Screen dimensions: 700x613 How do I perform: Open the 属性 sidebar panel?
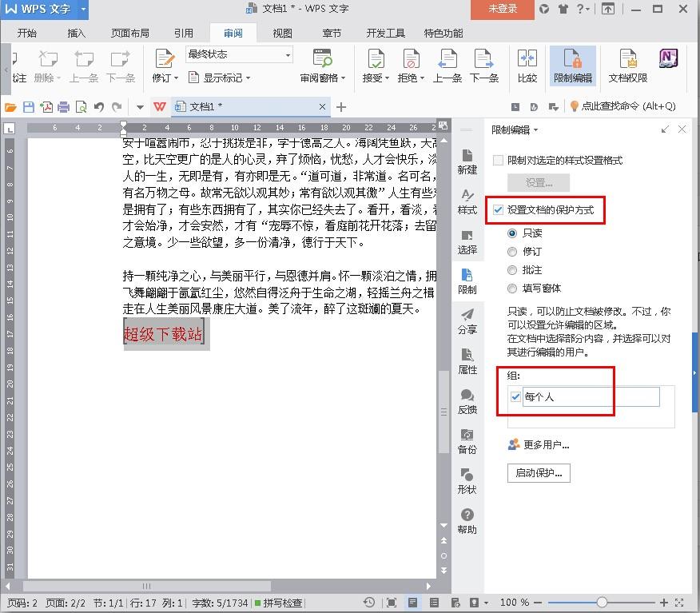click(x=467, y=360)
